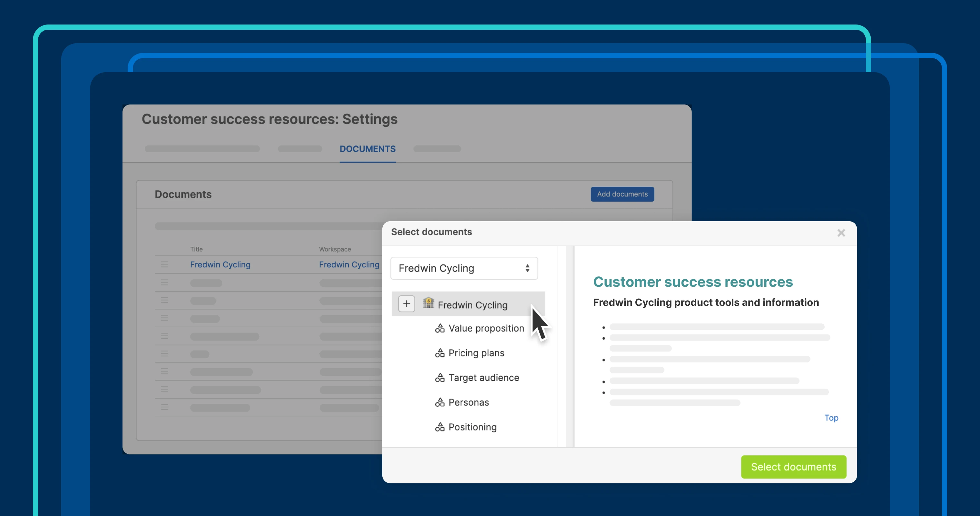Click drag handle icon on Fredwin Cycling row
This screenshot has width=980, height=516.
[164, 264]
